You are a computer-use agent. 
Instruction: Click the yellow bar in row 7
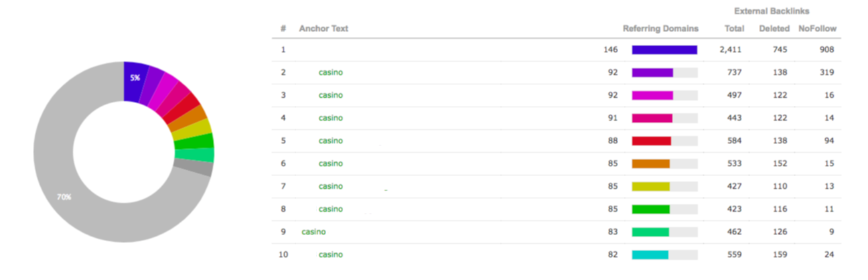pos(651,186)
